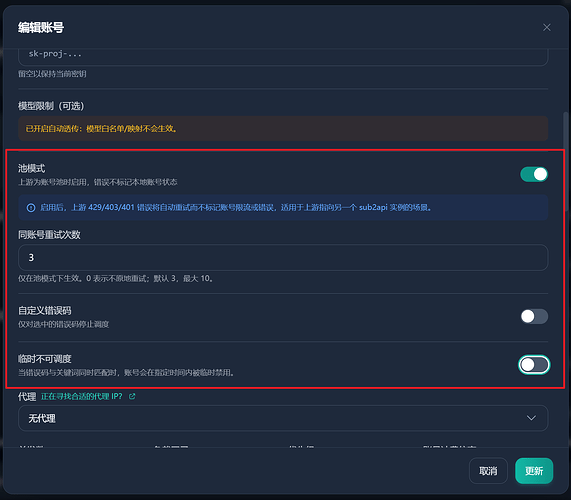Click the 编辑账号 dialog title
The height and width of the screenshot is (500, 571).
point(41,28)
